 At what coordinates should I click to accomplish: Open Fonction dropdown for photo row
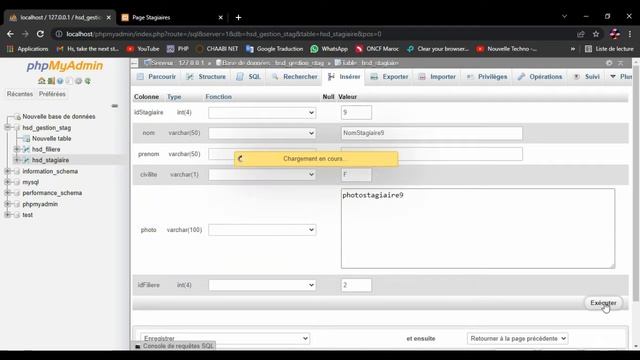[x=262, y=230]
